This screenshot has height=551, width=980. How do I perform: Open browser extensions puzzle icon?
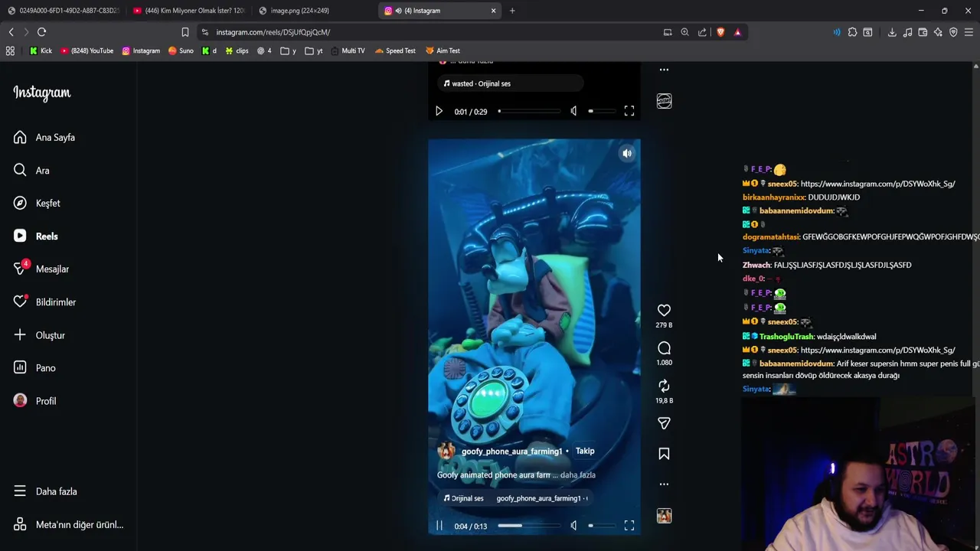point(852,32)
